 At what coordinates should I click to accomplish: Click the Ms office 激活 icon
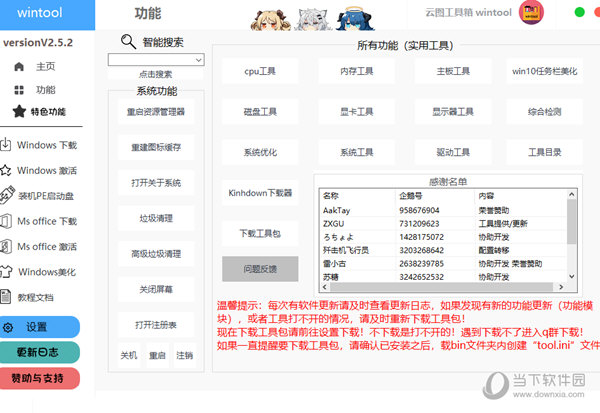[5, 246]
